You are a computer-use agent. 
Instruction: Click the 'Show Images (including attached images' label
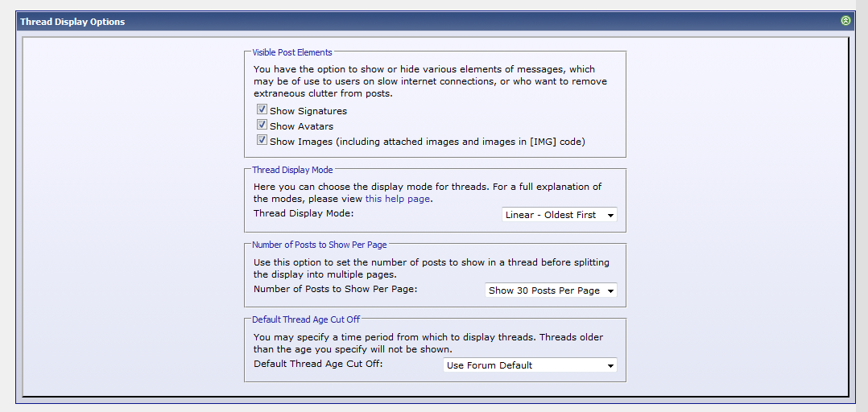tap(428, 142)
